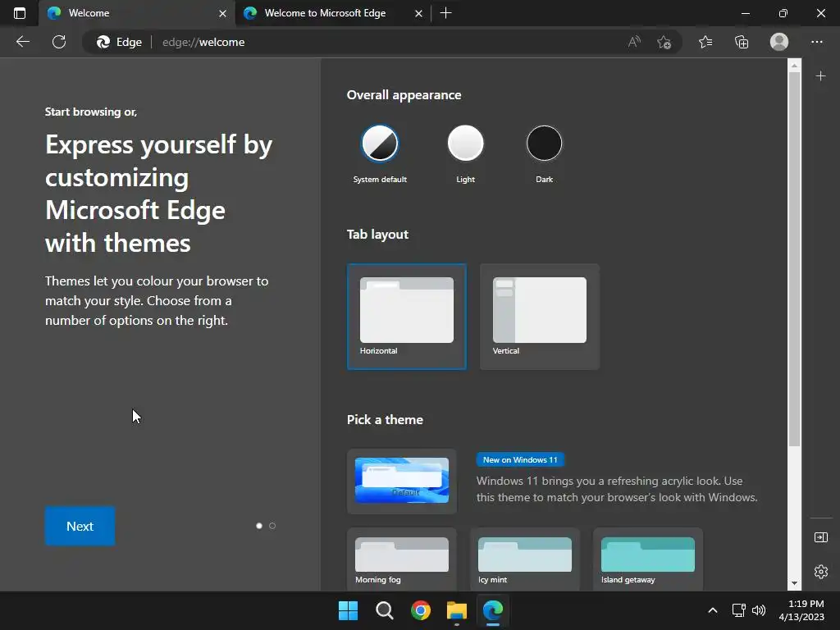Pick the Icy mint theme

[x=525, y=559]
